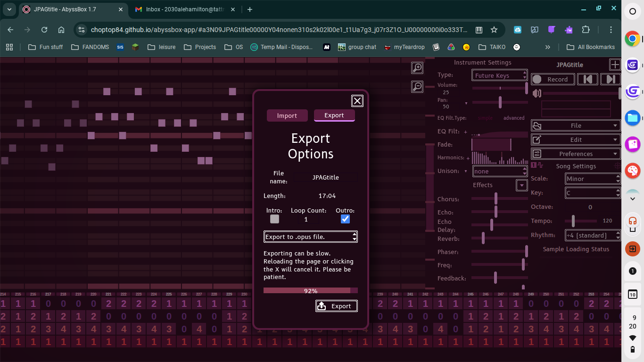Open the All Bookmarks folder

(x=591, y=47)
